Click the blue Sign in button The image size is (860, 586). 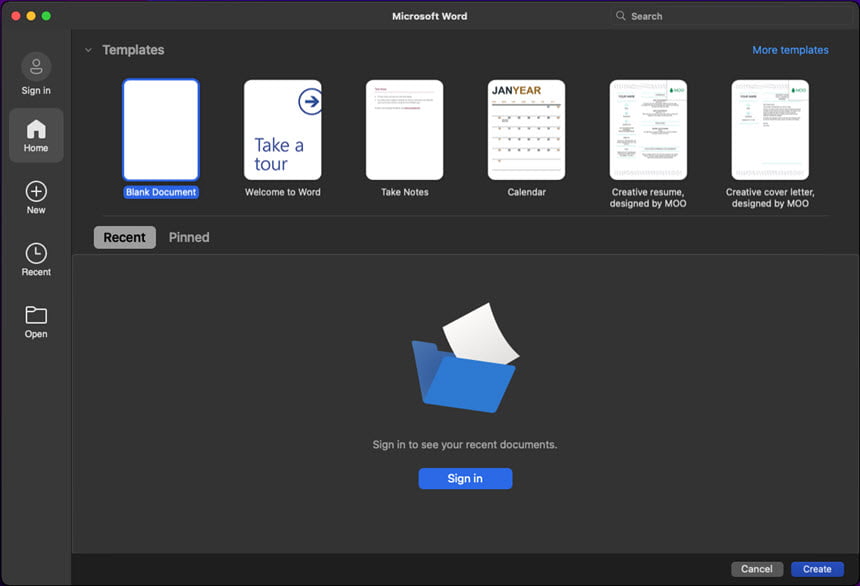465,478
